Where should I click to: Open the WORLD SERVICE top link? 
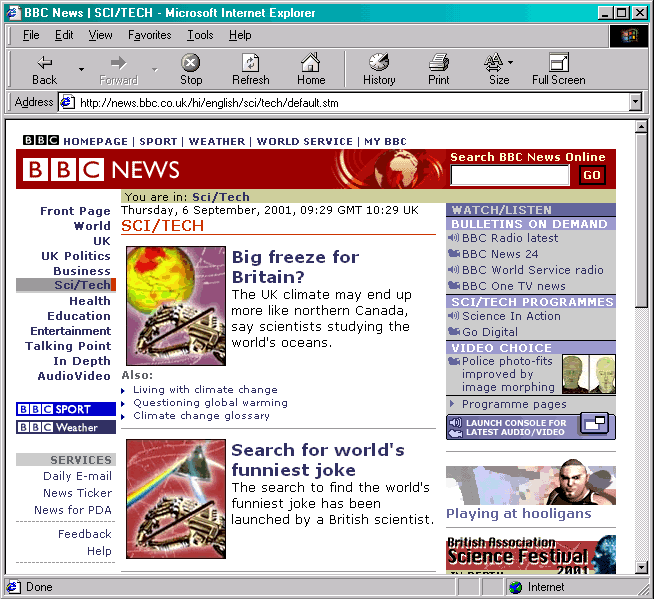304,141
